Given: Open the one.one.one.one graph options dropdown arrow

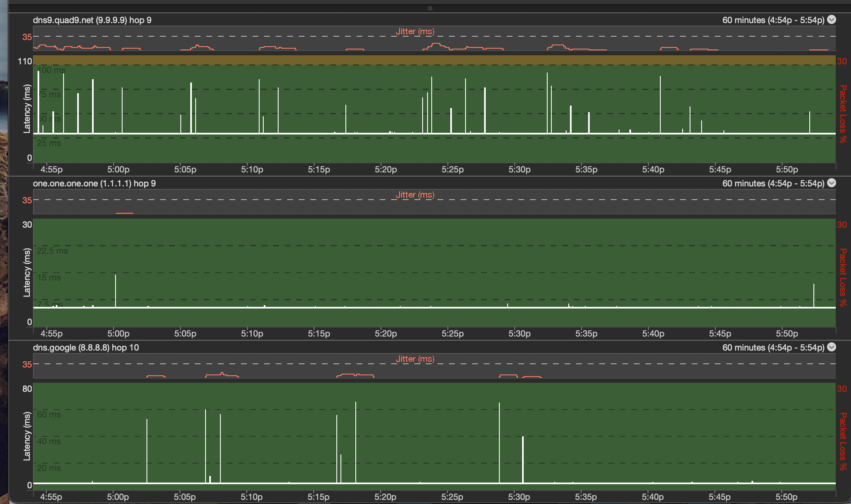Looking at the screenshot, I should pyautogui.click(x=832, y=183).
